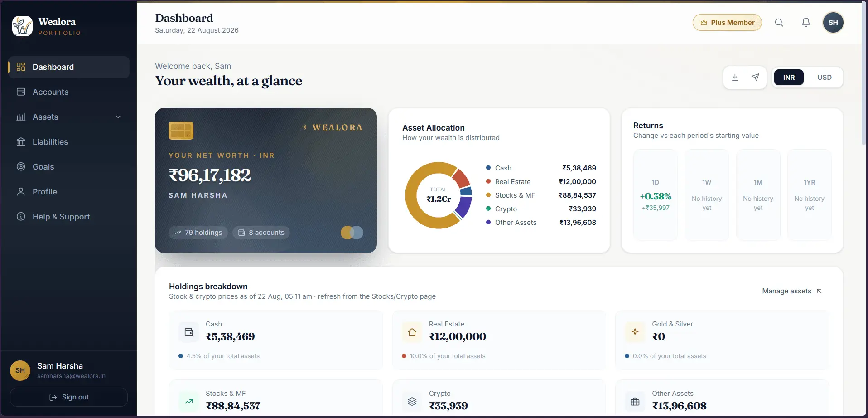Click the crown Plus Member badge

pyautogui.click(x=727, y=23)
